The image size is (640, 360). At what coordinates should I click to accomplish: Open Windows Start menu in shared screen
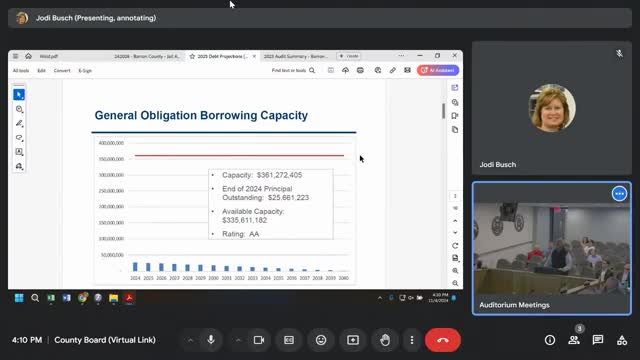click(x=19, y=298)
